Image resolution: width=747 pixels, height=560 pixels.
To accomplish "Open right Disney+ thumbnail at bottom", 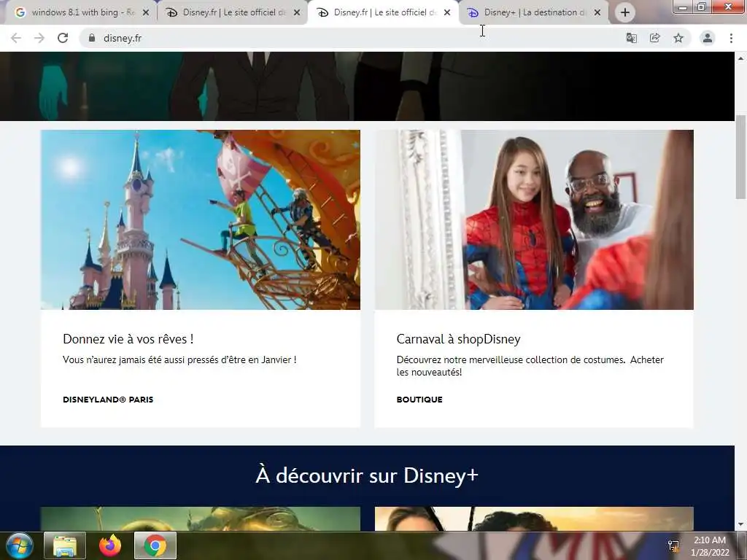I will point(534,518).
